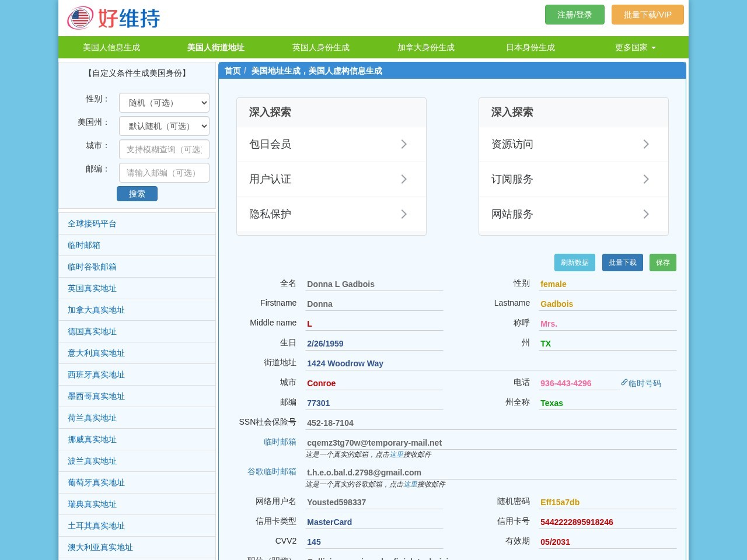Click the 临时号码 link
The height and width of the screenshot is (560, 747).
pos(645,383)
